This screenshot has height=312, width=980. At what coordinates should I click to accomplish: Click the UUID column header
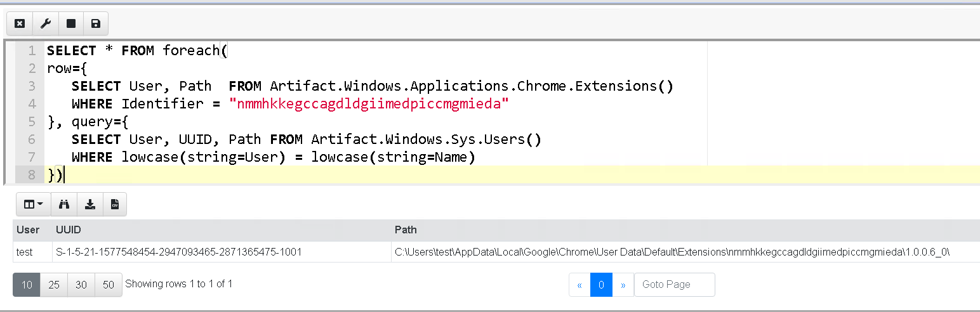[x=69, y=230]
